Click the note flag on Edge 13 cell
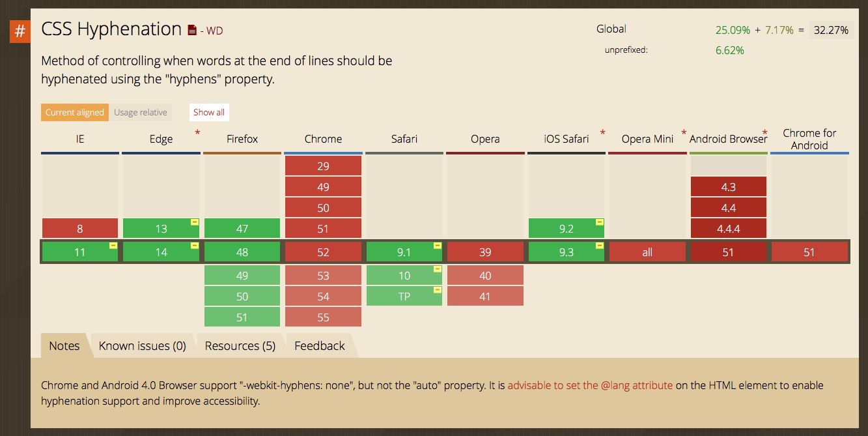 pyautogui.click(x=194, y=222)
